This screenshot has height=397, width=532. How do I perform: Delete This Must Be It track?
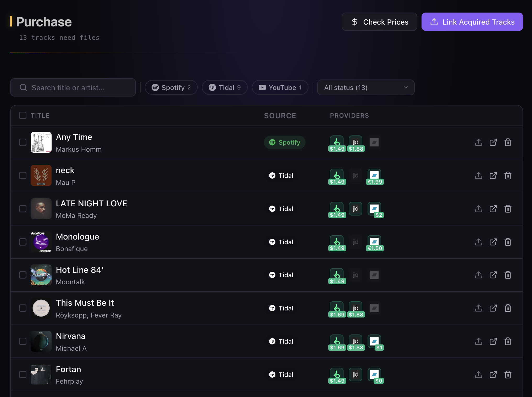click(508, 308)
